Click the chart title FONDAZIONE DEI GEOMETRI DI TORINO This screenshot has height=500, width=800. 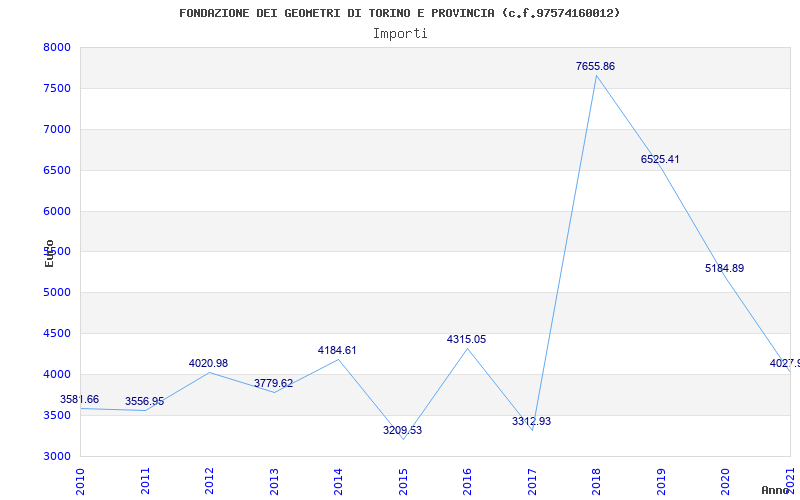399,13
